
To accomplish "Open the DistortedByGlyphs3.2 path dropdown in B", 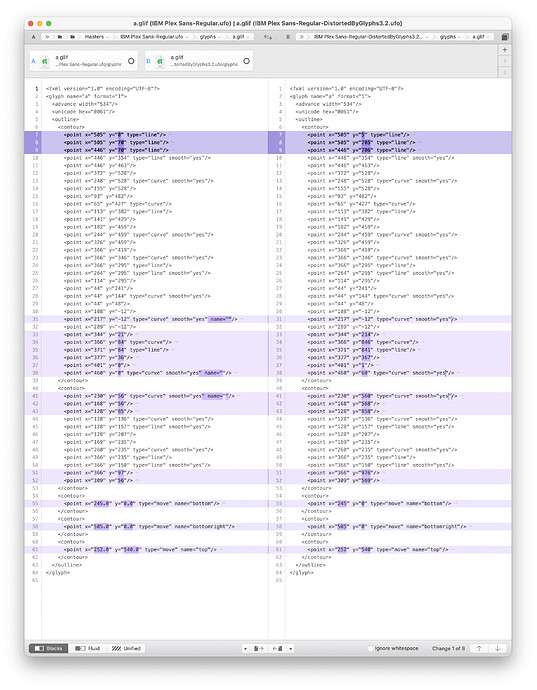I will tap(370, 37).
